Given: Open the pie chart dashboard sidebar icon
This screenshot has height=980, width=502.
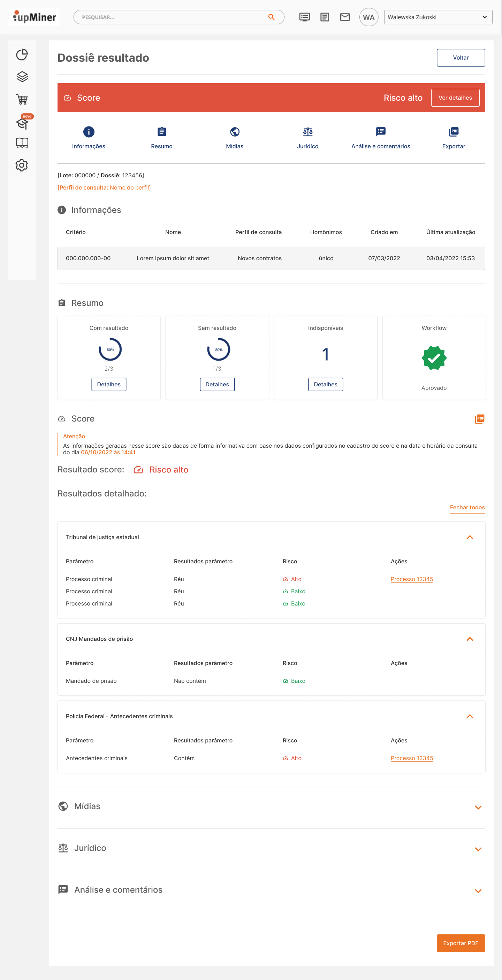Looking at the screenshot, I should pos(22,55).
